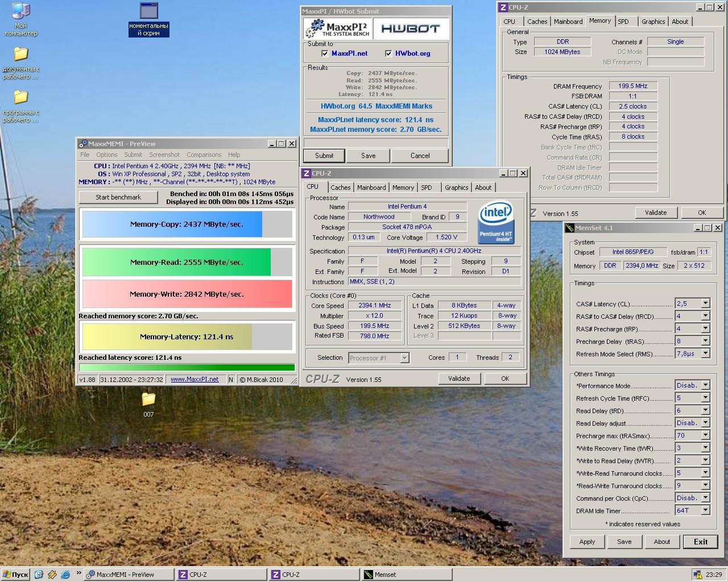Toggle HWbot.org submit checkbox

(388, 53)
